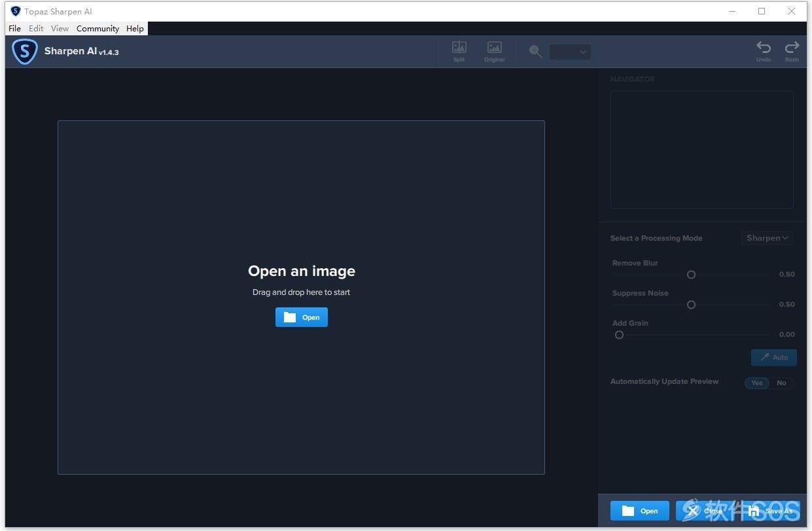812x531 pixels.
Task: Click the Suppress Noise value 0.50
Action: click(x=786, y=304)
